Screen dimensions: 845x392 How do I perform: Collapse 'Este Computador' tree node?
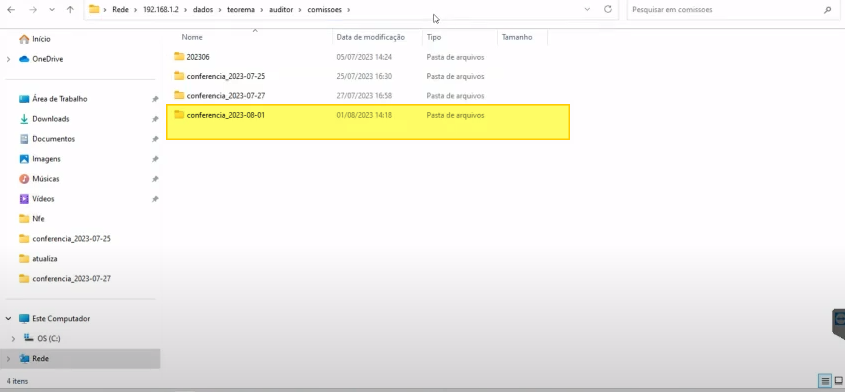8,319
